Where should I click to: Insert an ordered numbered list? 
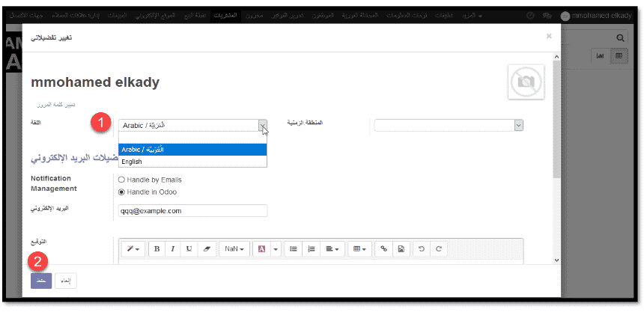coord(312,249)
